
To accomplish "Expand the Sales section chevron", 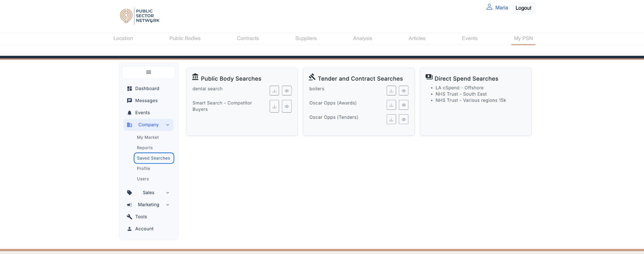I will click(168, 193).
